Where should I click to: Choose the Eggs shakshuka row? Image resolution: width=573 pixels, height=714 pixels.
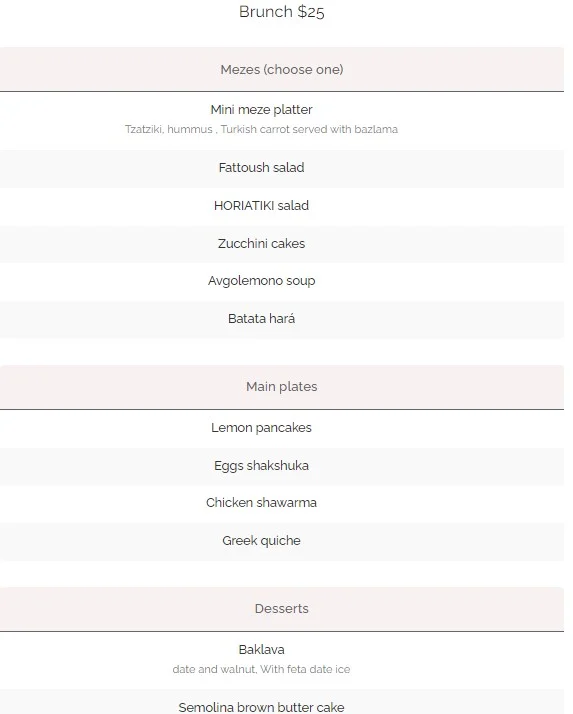point(282,466)
